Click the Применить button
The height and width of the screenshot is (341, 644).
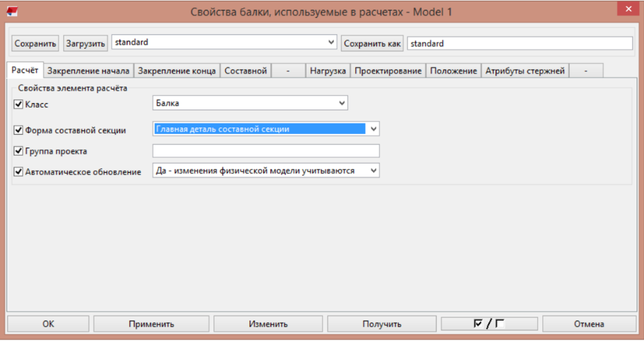tap(151, 324)
